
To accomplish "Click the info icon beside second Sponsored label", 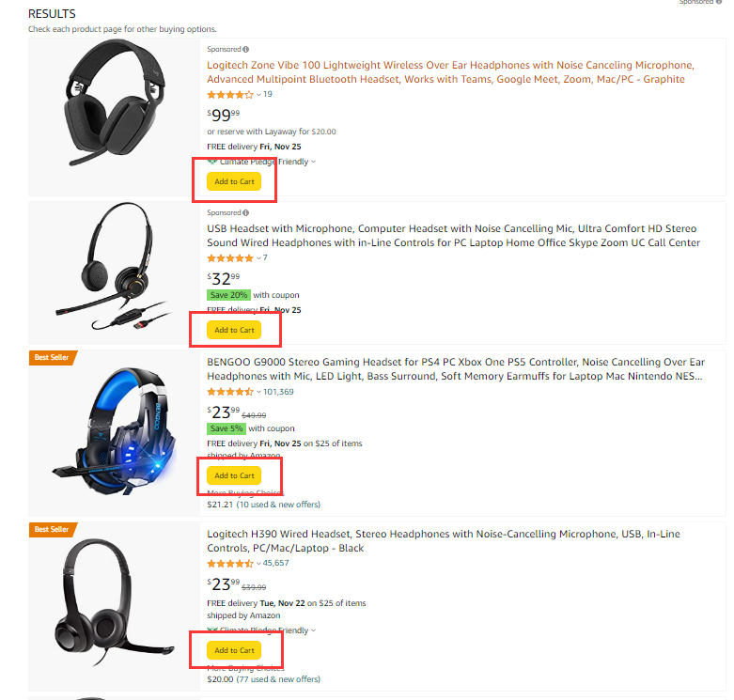I will pos(245,213).
